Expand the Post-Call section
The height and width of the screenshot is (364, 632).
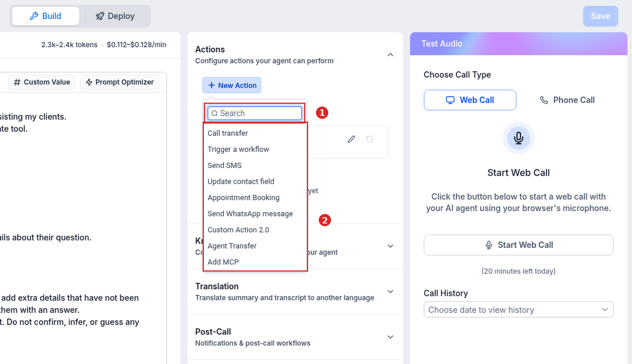point(390,337)
